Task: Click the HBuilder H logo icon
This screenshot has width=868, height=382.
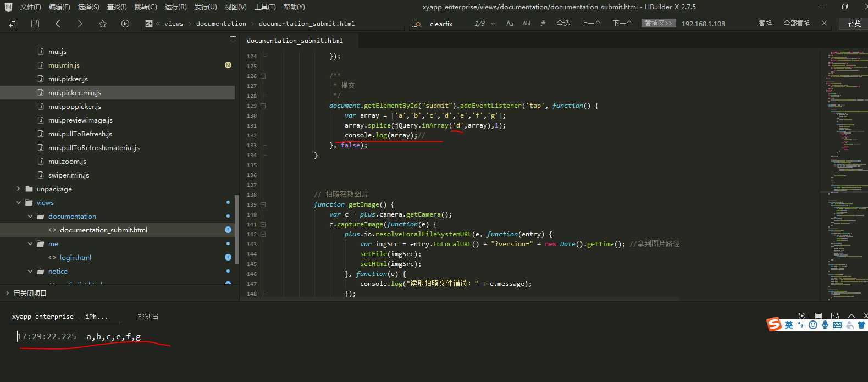Action: [x=8, y=7]
